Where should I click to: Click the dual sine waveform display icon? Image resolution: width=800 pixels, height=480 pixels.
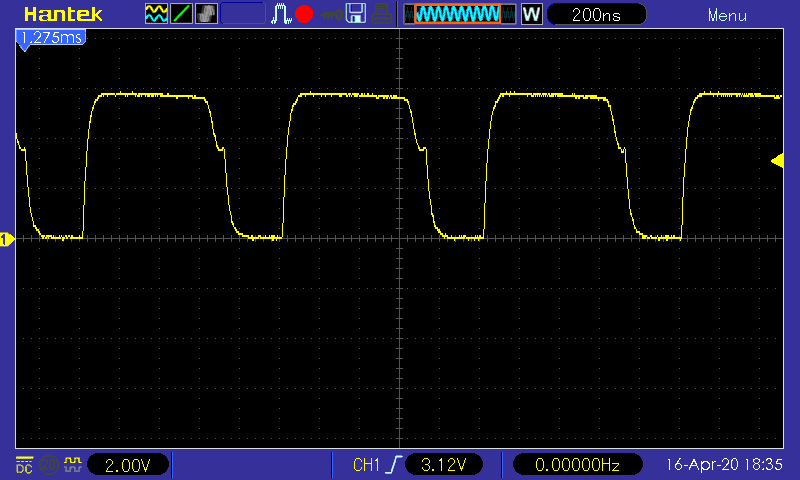tap(156, 14)
